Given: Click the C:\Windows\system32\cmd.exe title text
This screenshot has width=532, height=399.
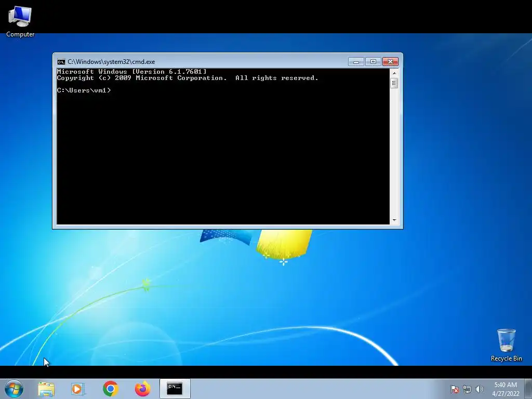Looking at the screenshot, I should tap(111, 62).
